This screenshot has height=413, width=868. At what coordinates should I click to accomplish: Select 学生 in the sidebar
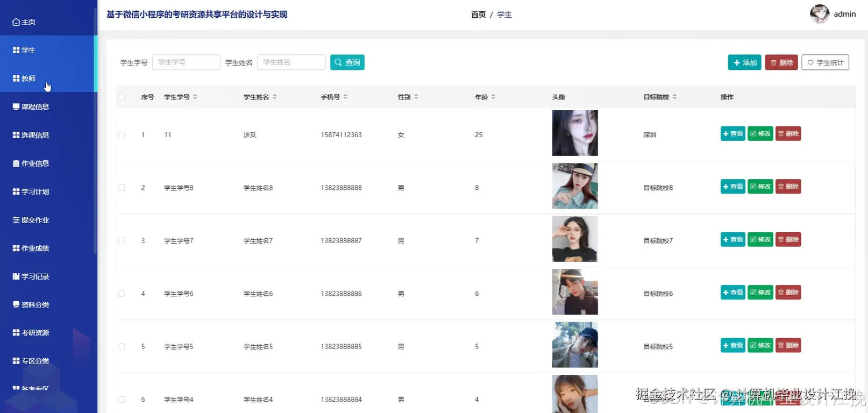(48, 50)
